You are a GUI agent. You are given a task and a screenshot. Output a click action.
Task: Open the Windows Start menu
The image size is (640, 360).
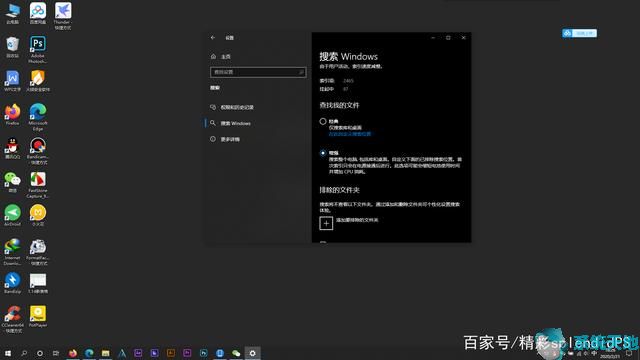pyautogui.click(x=7, y=353)
